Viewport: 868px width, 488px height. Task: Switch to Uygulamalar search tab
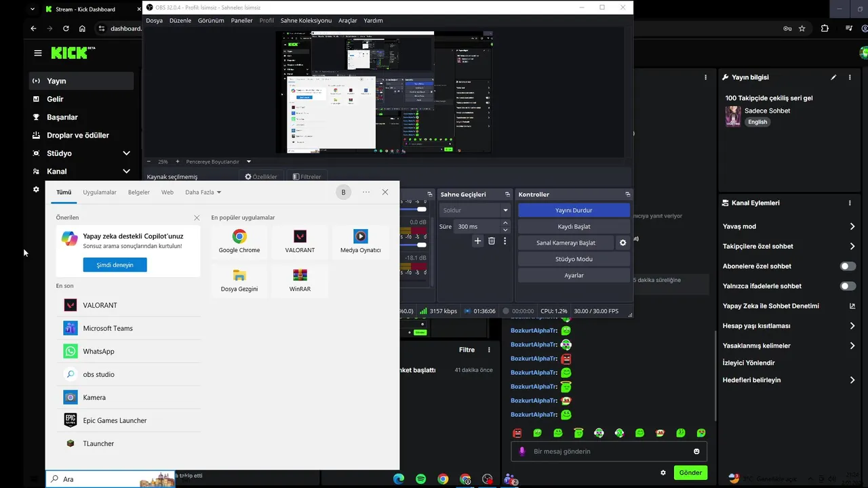(x=100, y=192)
